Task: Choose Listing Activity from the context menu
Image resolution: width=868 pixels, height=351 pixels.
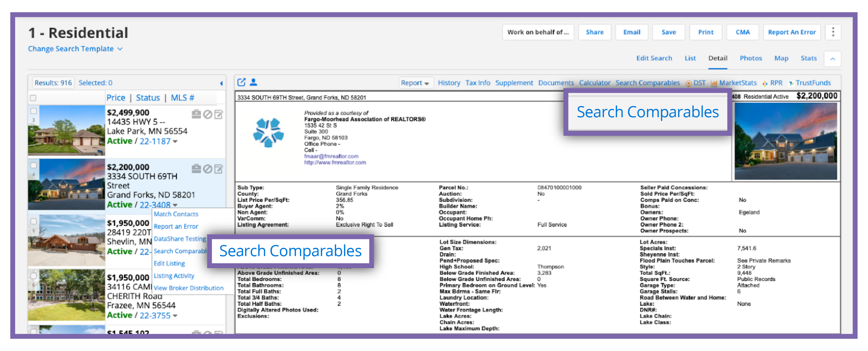Action: (x=174, y=276)
